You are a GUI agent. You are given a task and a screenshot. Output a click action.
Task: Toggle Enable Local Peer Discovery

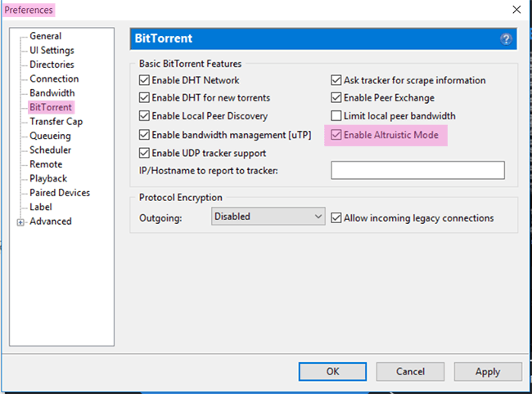pos(144,116)
